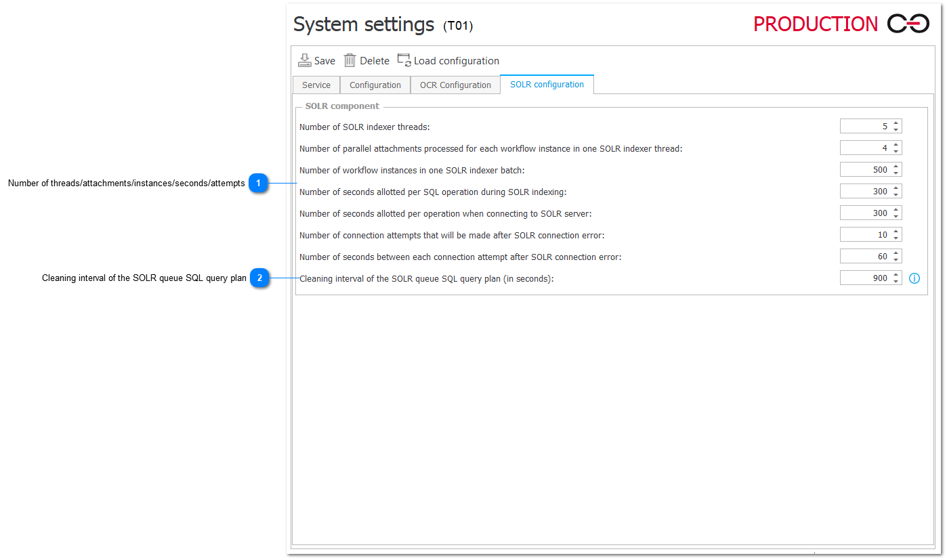Click the Delete button label

[375, 61]
